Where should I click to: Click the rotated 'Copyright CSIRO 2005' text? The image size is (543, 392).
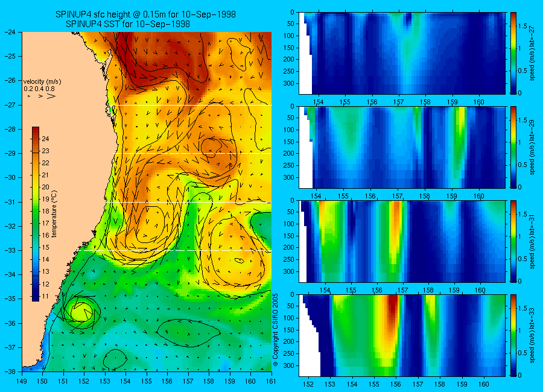276,330
